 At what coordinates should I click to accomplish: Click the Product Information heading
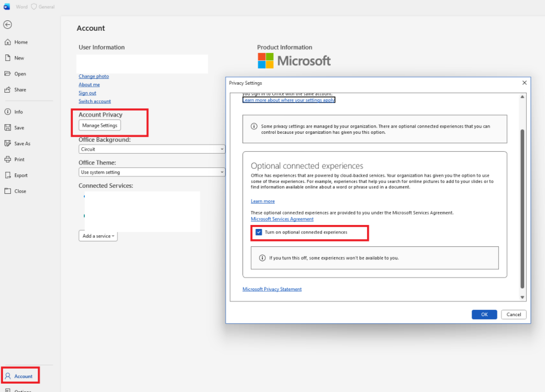click(285, 47)
